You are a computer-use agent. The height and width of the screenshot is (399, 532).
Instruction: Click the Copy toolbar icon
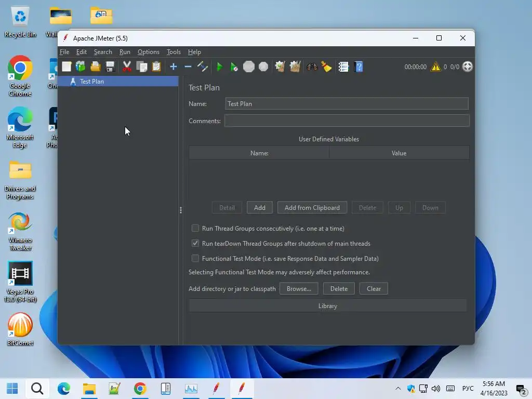(141, 66)
